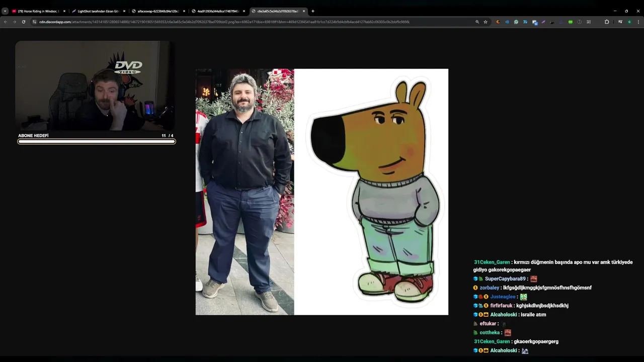The width and height of the screenshot is (644, 362).
Task: Open the Extensions puzzle-piece menu
Action: point(607,22)
